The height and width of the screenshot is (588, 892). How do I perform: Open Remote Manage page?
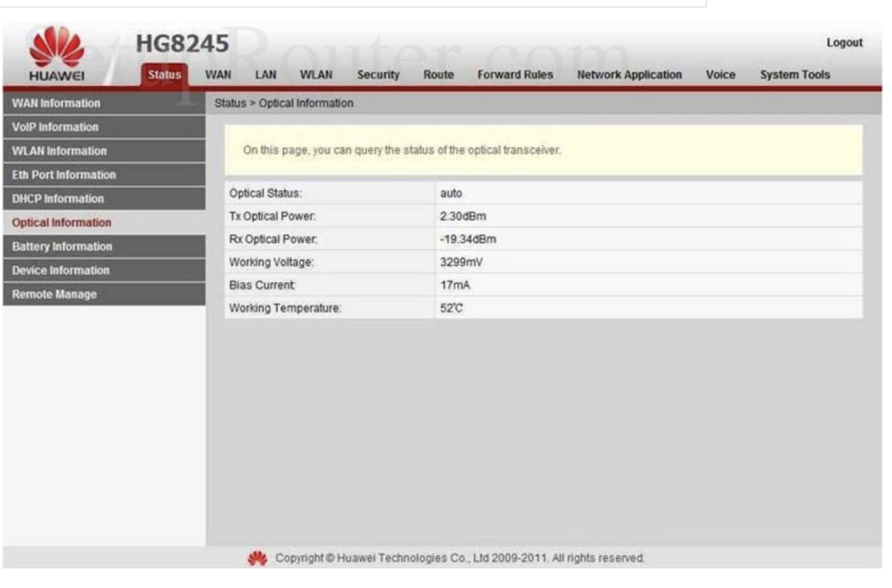point(104,294)
